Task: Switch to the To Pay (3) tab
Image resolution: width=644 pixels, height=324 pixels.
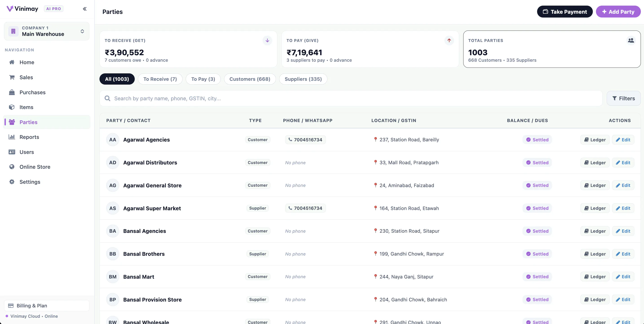Action: (x=203, y=79)
